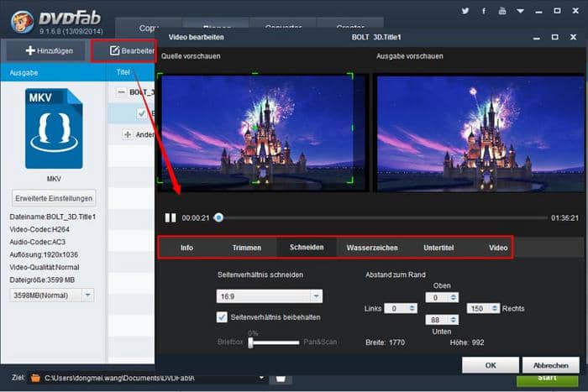This screenshot has width=588, height=392.
Task: Click the Dateiname:BOLT_3D.Title1 text
Action: pyautogui.click(x=53, y=217)
